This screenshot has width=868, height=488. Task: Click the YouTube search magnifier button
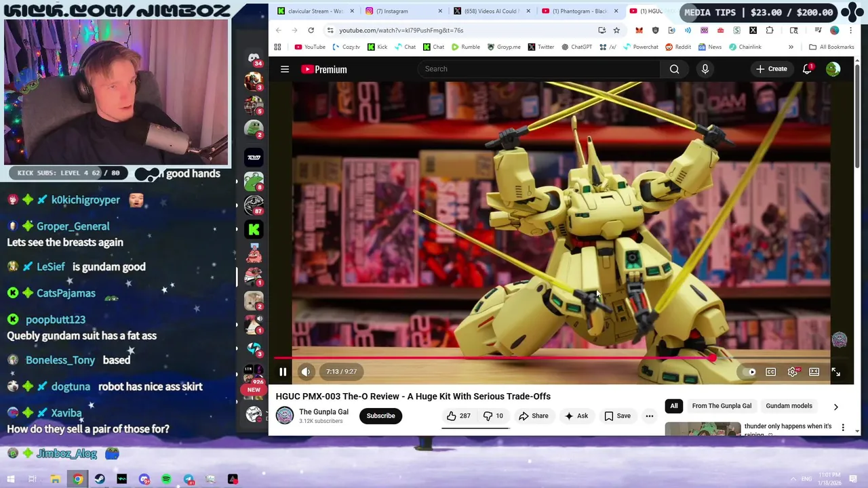click(675, 69)
